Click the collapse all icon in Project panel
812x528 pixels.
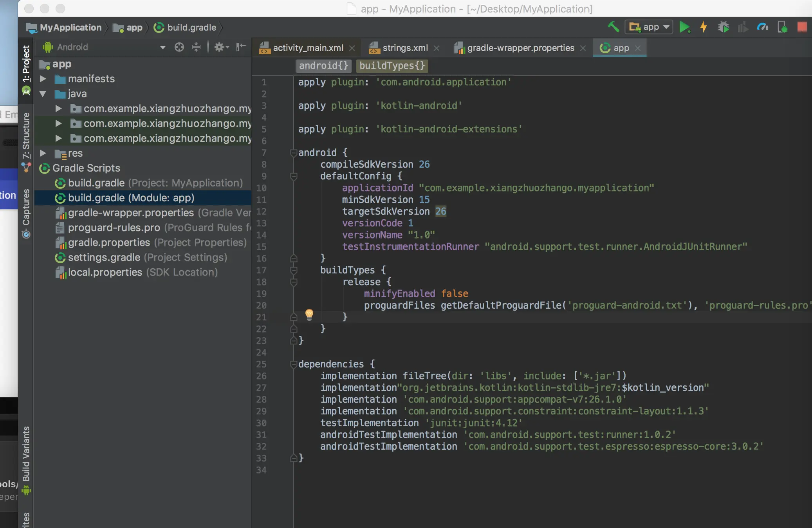196,47
